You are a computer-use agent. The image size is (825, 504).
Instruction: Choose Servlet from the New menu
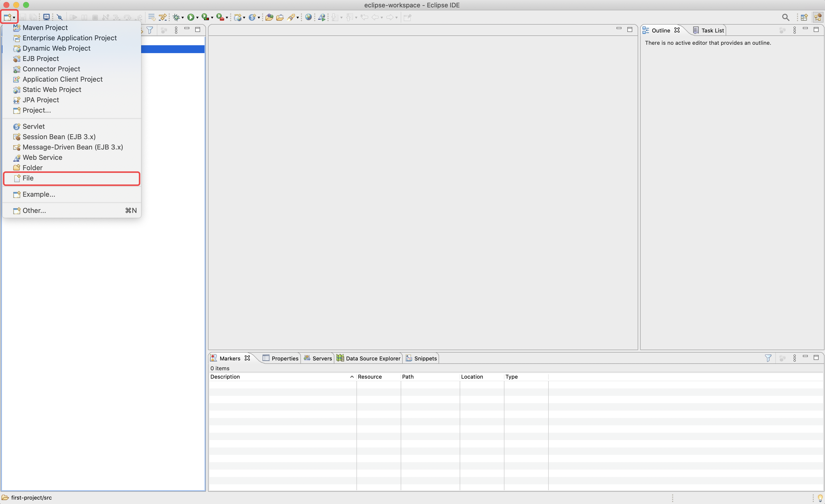72,127
